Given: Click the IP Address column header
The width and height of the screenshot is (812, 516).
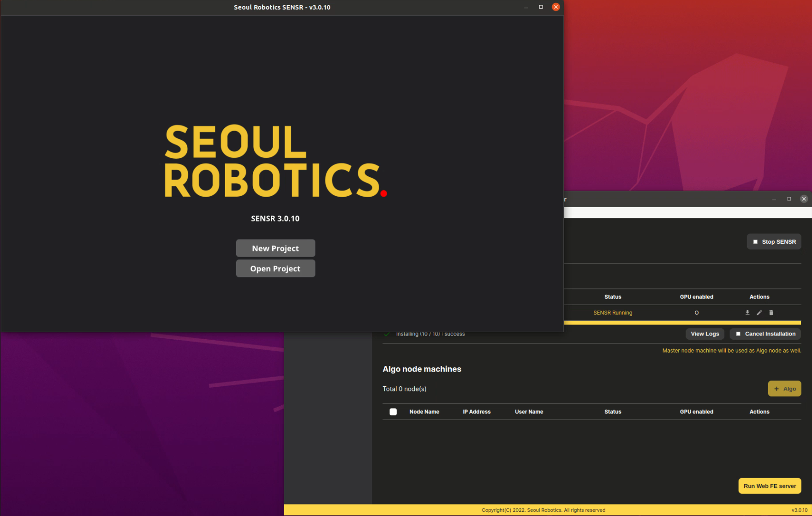Looking at the screenshot, I should [477, 412].
